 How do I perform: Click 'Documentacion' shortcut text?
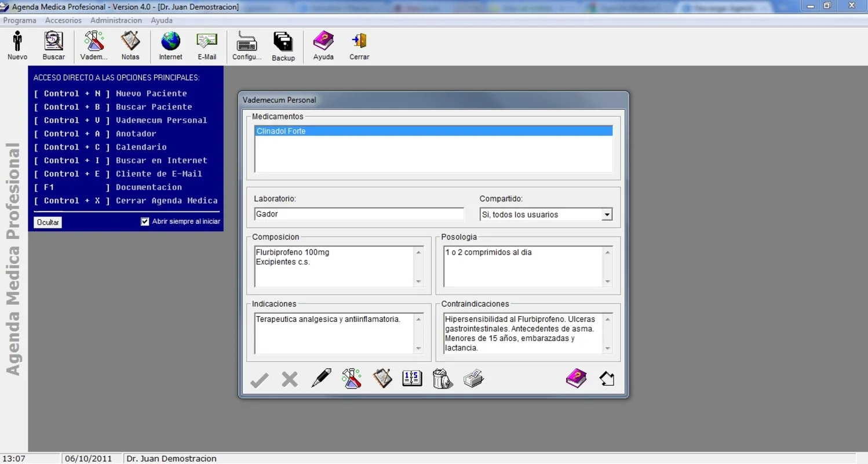pos(149,187)
